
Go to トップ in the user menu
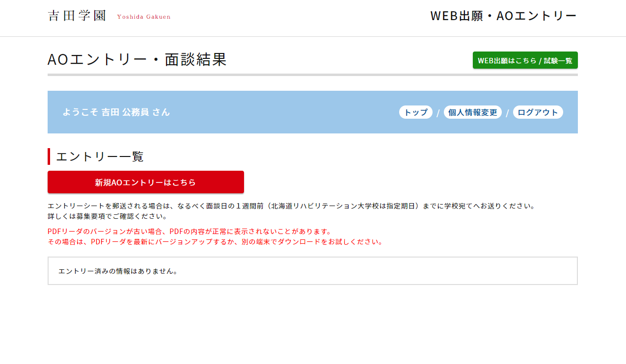coord(415,112)
